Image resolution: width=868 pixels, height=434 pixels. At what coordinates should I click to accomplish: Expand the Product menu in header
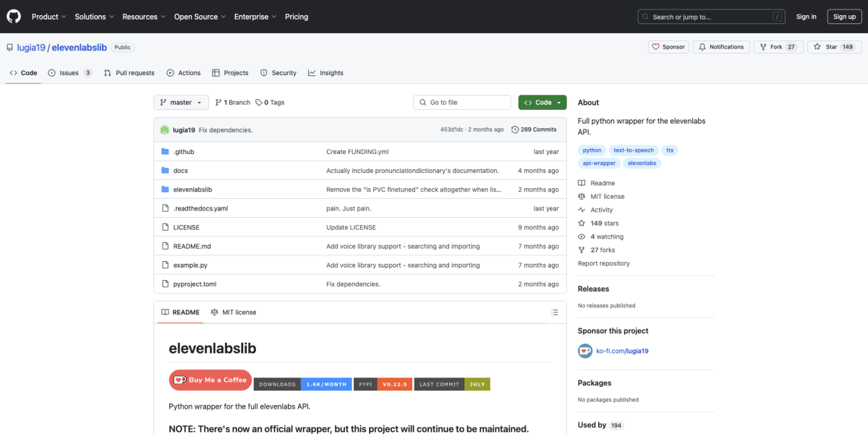(x=48, y=17)
